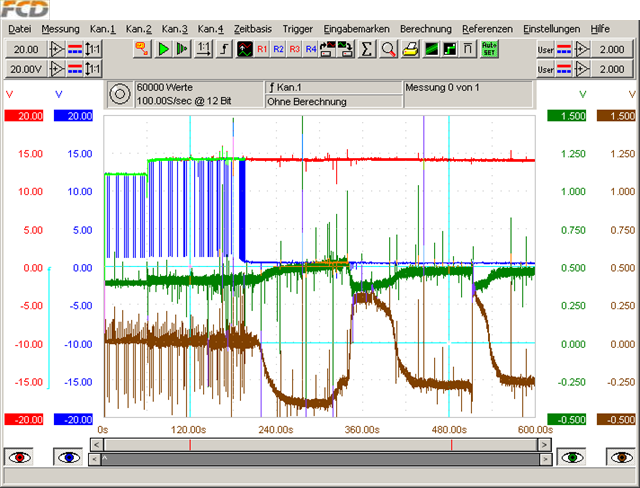
Task: Open the magnifier zoom tool
Action: [x=389, y=48]
